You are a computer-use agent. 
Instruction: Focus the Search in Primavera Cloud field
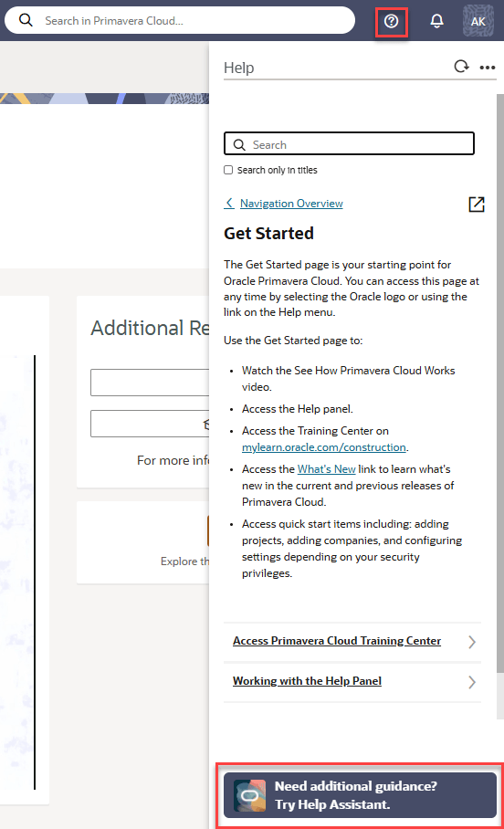(x=180, y=21)
